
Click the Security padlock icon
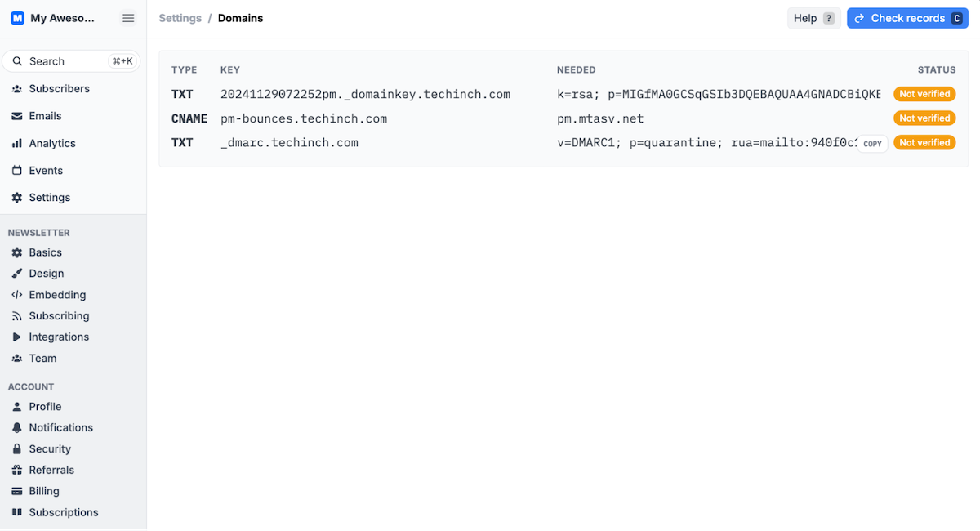[x=17, y=449]
